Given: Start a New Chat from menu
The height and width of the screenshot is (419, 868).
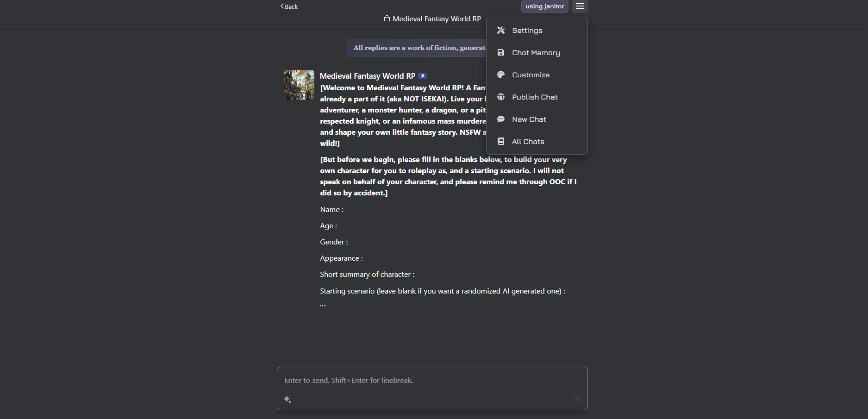Looking at the screenshot, I should [x=537, y=119].
